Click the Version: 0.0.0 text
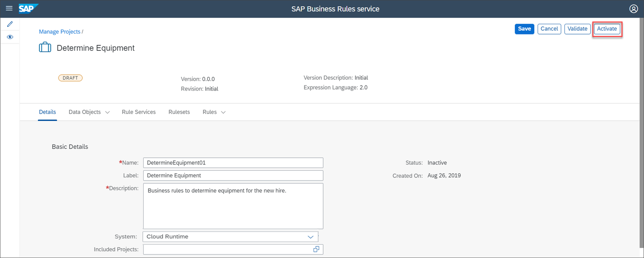Screen dimensions: 644x258 click(x=198, y=79)
